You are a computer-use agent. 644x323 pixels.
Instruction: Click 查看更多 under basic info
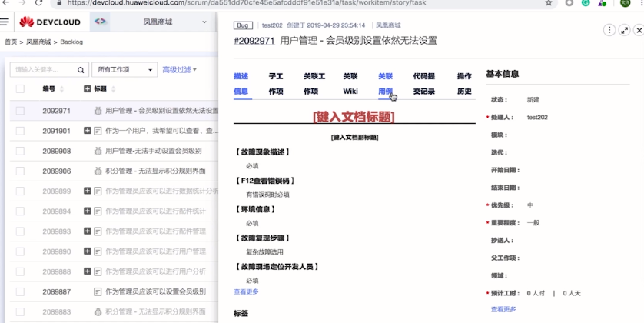point(503,309)
